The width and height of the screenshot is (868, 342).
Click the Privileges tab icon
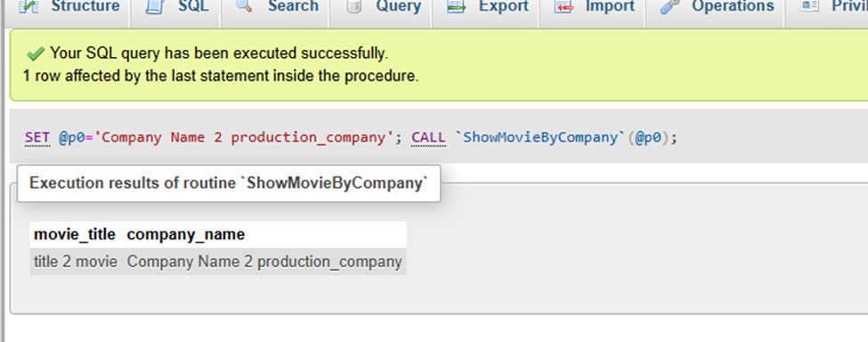pyautogui.click(x=810, y=6)
